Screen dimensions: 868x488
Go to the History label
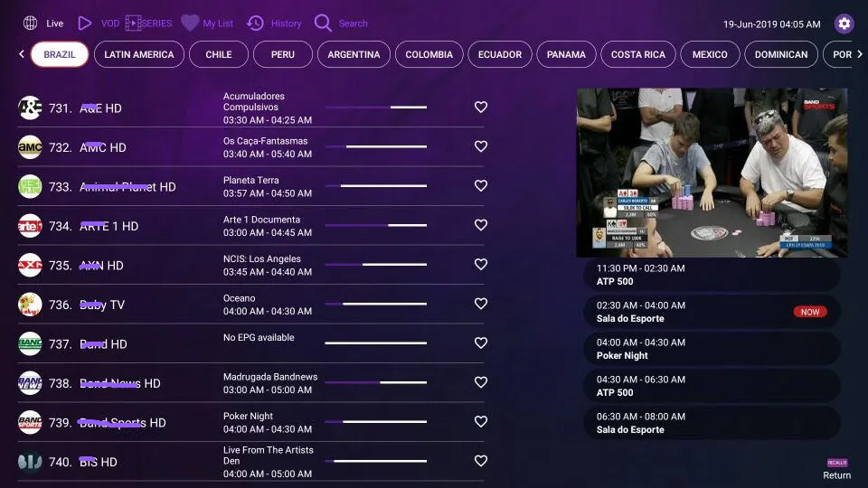click(x=287, y=23)
